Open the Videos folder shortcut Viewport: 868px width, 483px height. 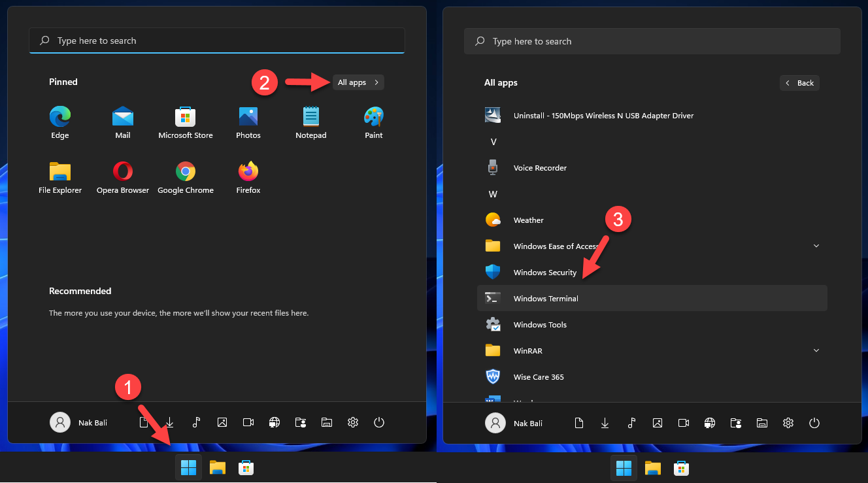coord(248,422)
